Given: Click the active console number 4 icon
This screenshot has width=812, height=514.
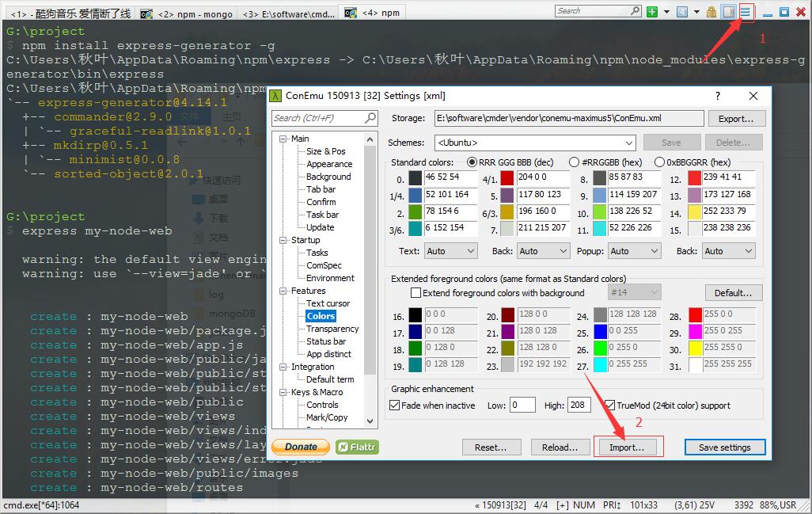Looking at the screenshot, I should (x=682, y=11).
